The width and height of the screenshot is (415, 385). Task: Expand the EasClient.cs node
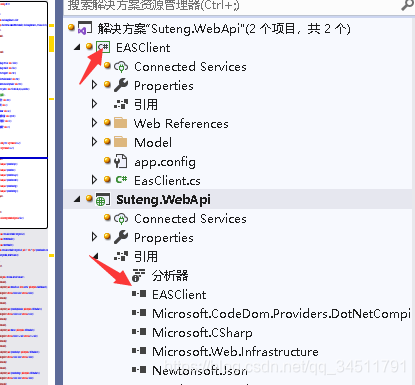pyautogui.click(x=95, y=180)
